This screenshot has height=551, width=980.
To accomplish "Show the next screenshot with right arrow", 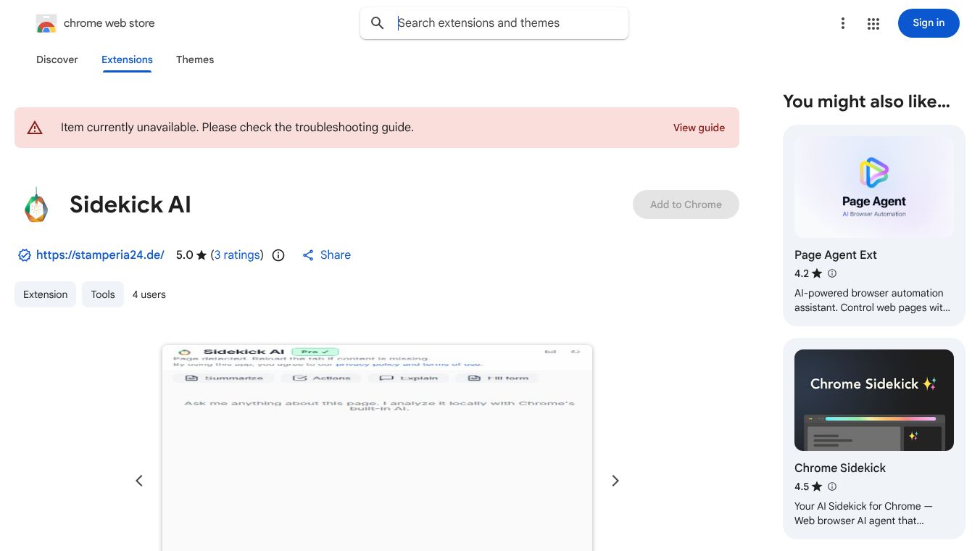I will [615, 481].
